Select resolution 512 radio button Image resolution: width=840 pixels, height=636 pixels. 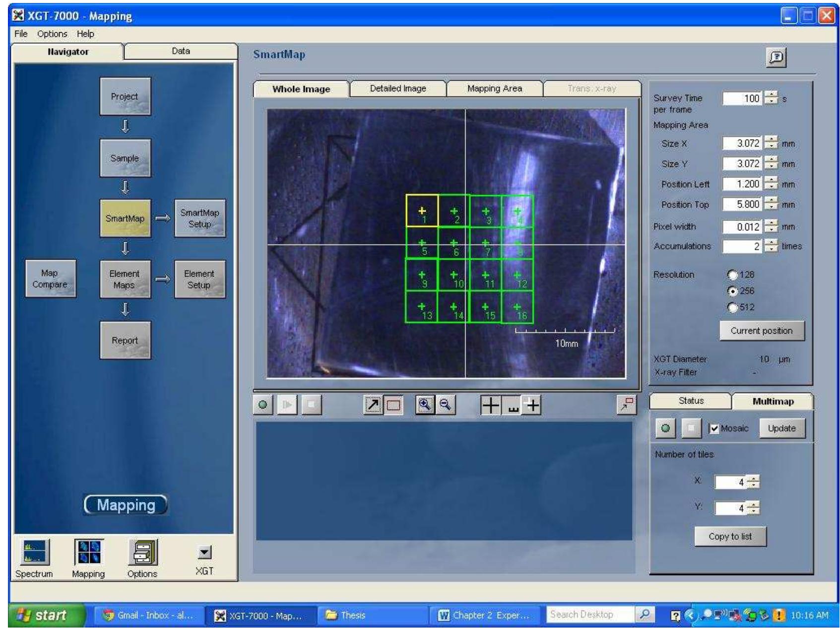point(732,307)
